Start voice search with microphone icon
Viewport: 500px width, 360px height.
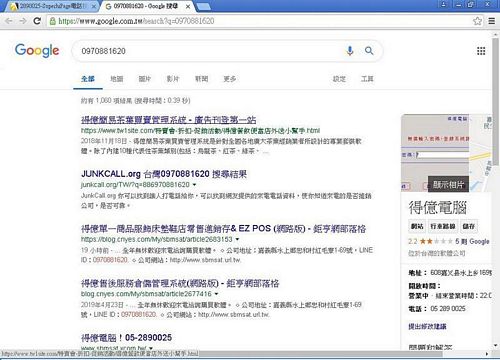click(350, 51)
